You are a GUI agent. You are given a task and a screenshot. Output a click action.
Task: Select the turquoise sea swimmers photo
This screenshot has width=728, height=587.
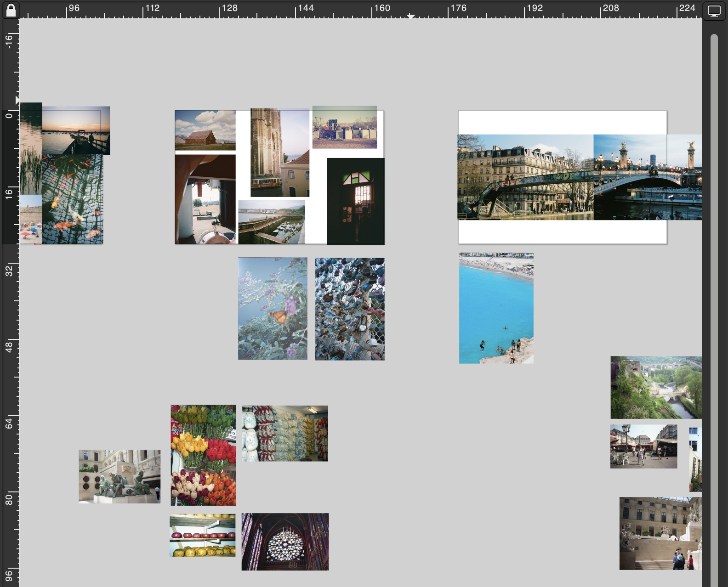pos(496,308)
